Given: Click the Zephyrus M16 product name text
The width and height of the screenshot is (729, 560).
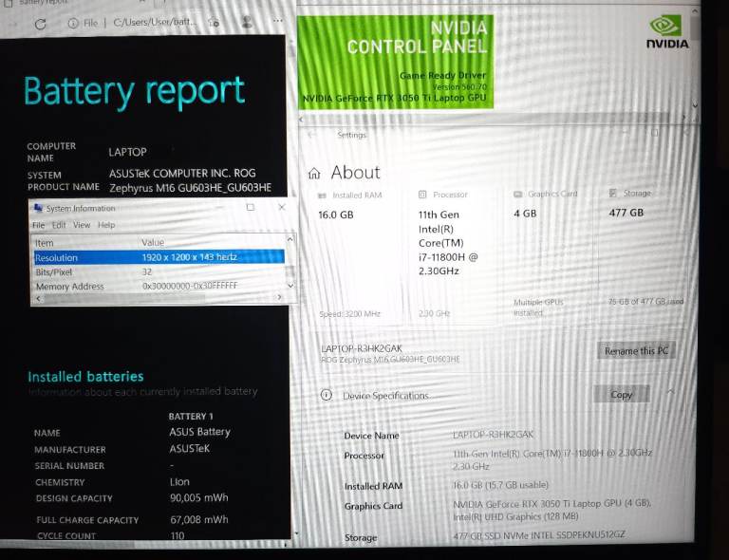Looking at the screenshot, I should coord(190,188).
